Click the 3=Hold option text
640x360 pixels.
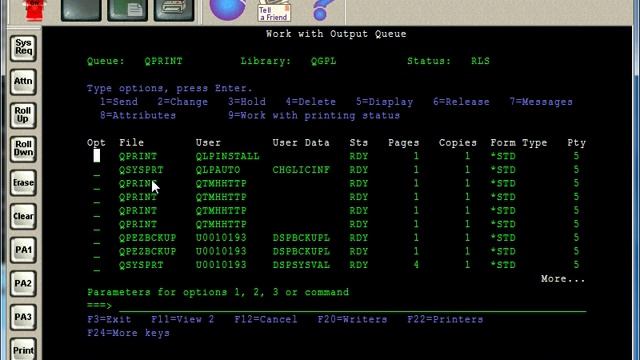coord(247,102)
